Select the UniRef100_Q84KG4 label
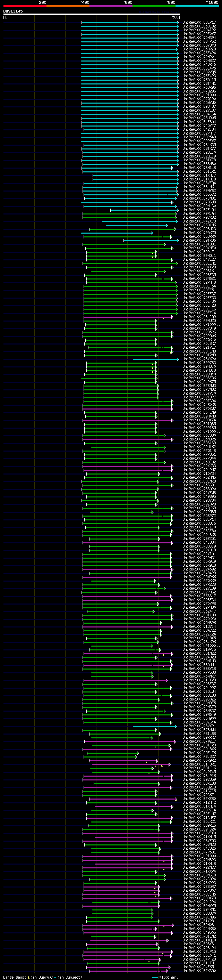The width and height of the screenshot is (222, 980). pos(199,114)
